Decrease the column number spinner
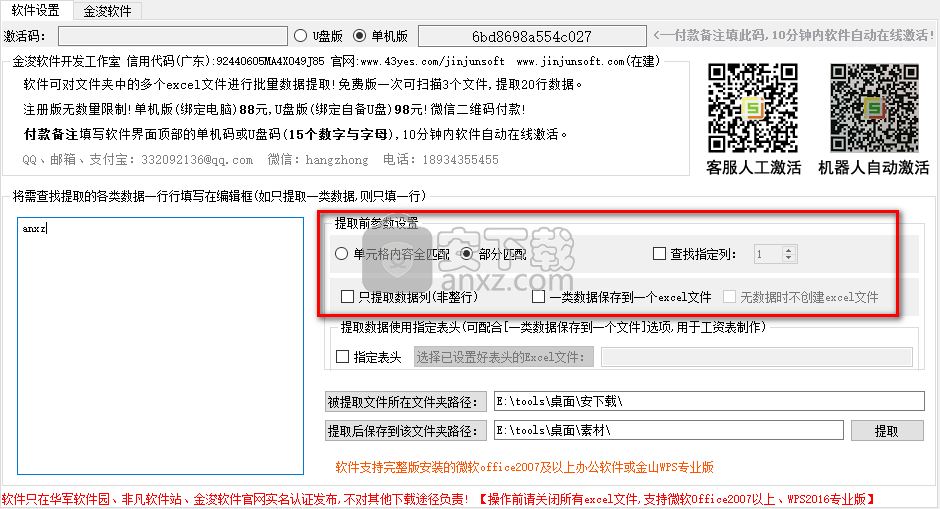The image size is (940, 509). coord(789,258)
